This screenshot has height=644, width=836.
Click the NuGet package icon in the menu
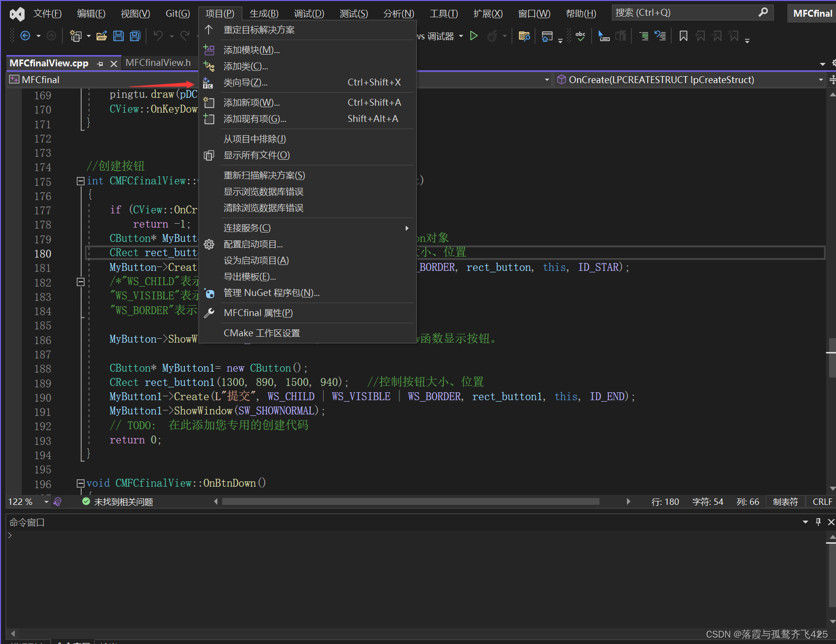tap(209, 293)
